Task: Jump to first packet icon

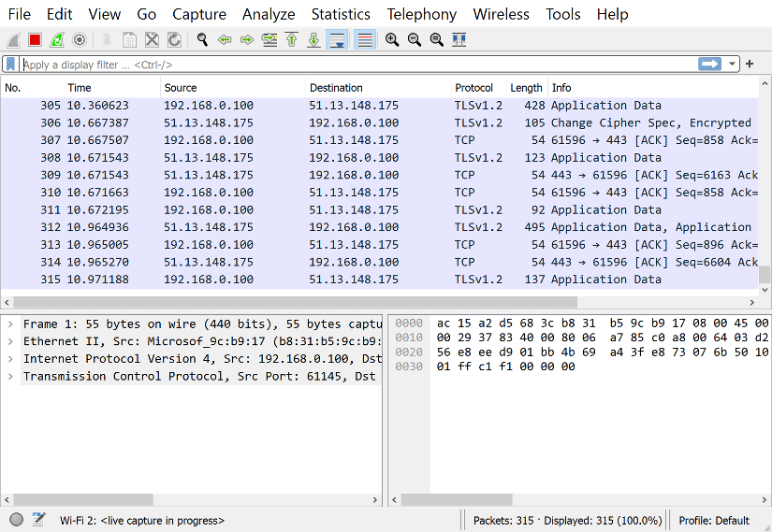Action: pos(291,40)
